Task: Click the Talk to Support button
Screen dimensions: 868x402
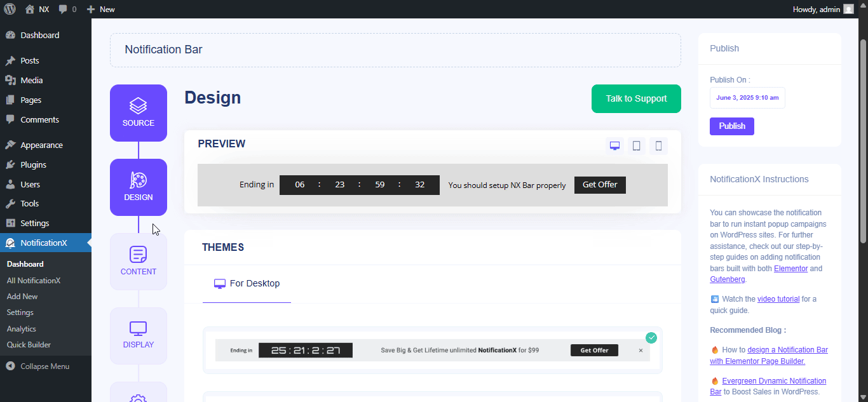Action: [x=636, y=98]
